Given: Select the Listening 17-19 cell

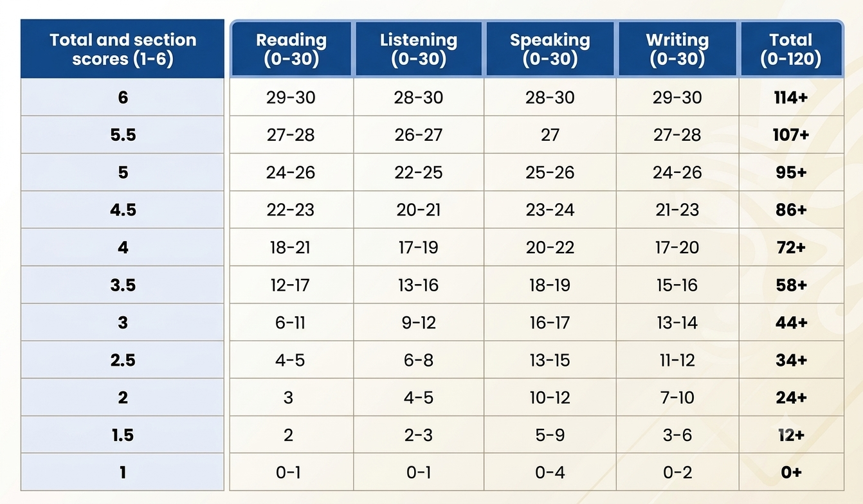Looking at the screenshot, I should pyautogui.click(x=419, y=247).
